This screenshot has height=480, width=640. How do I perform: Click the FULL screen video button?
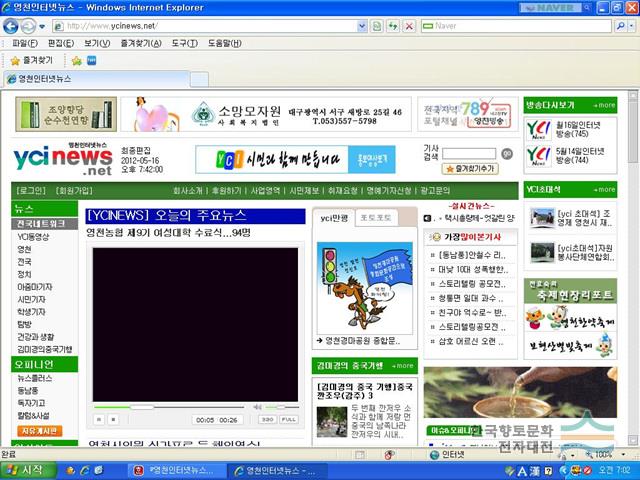click(x=289, y=420)
